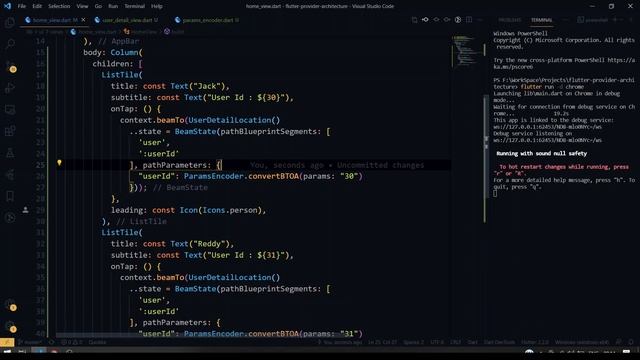This screenshot has width=640, height=360.
Task: Click Text("Reddy") on line 32
Action: [200, 244]
